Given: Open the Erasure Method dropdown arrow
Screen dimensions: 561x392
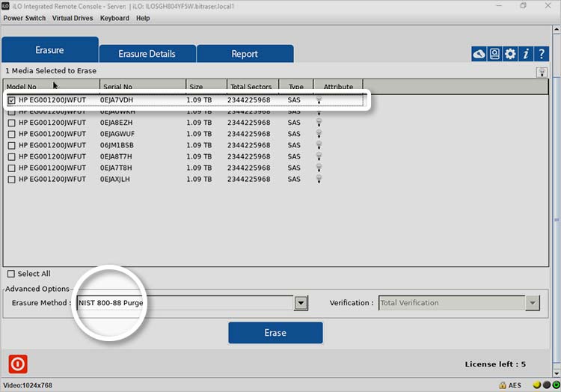Looking at the screenshot, I should click(x=301, y=303).
